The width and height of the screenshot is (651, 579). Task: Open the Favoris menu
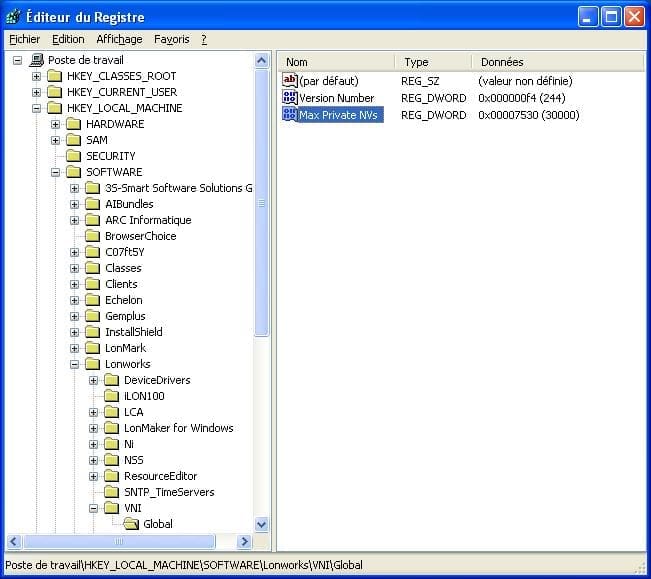pos(171,39)
